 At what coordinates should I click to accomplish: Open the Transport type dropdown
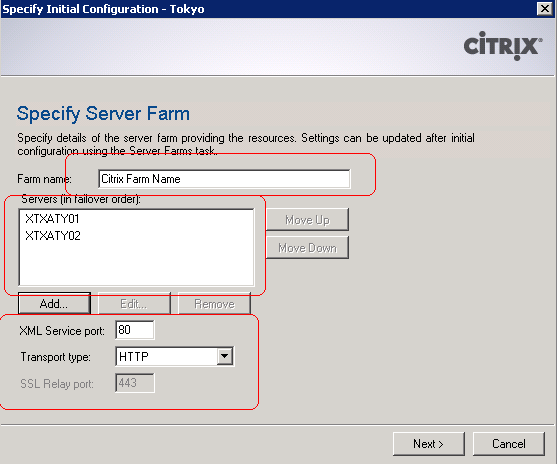coord(225,356)
